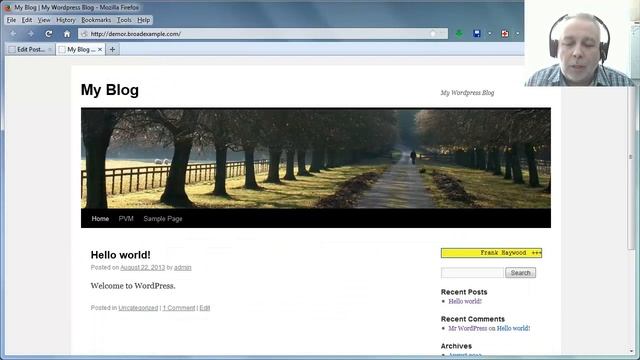Click the blue floppy disk save icon
640x360 pixels.
click(477, 34)
